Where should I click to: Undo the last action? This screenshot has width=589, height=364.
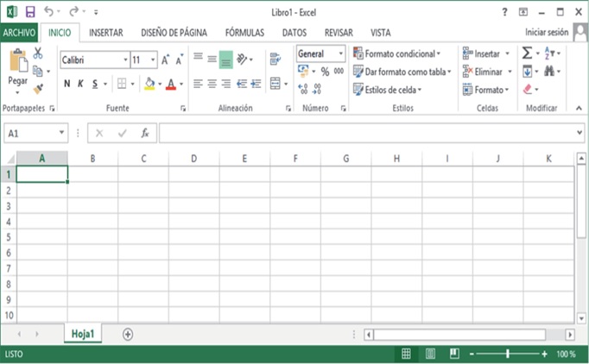pos(49,11)
